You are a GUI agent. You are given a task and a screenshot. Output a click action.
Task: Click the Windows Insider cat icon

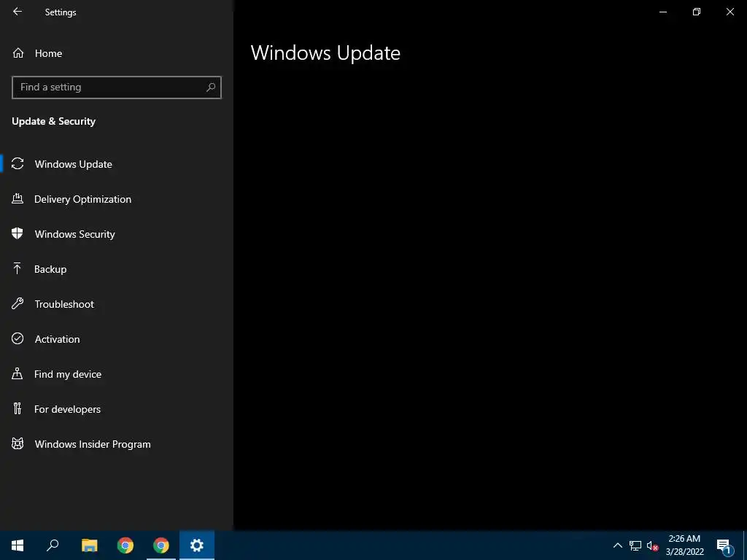tap(18, 444)
